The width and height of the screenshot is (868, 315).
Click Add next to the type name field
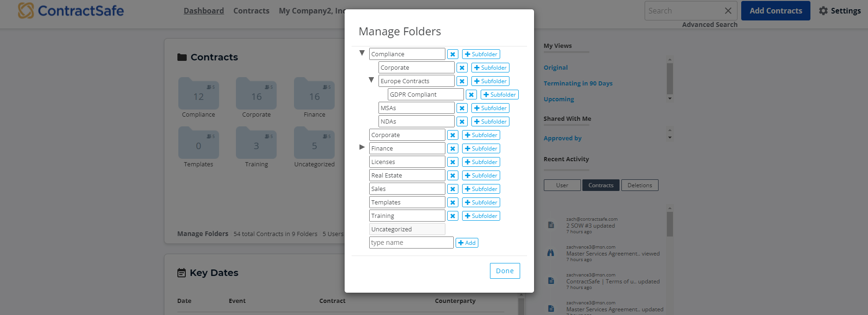point(467,243)
